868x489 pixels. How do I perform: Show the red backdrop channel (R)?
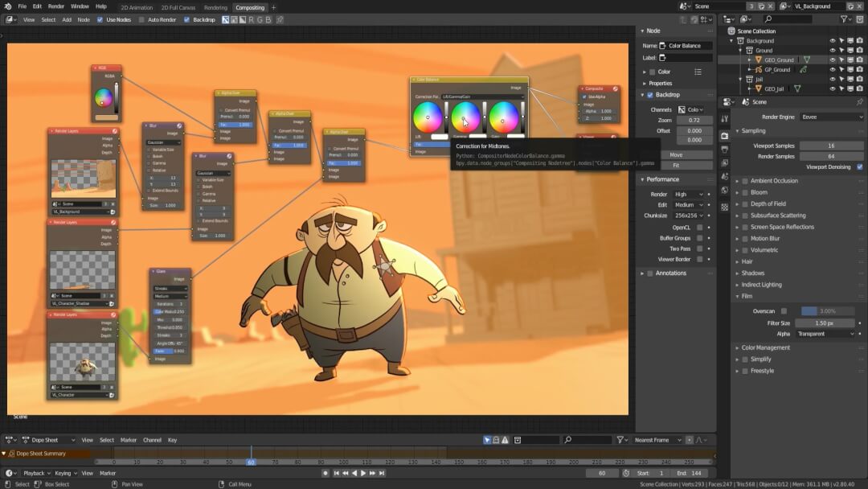252,19
